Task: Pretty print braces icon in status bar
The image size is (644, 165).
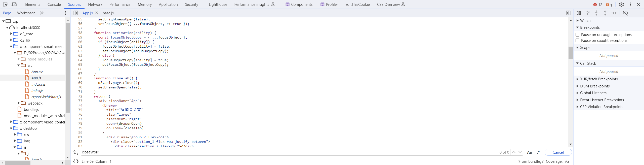Action: [76, 161]
